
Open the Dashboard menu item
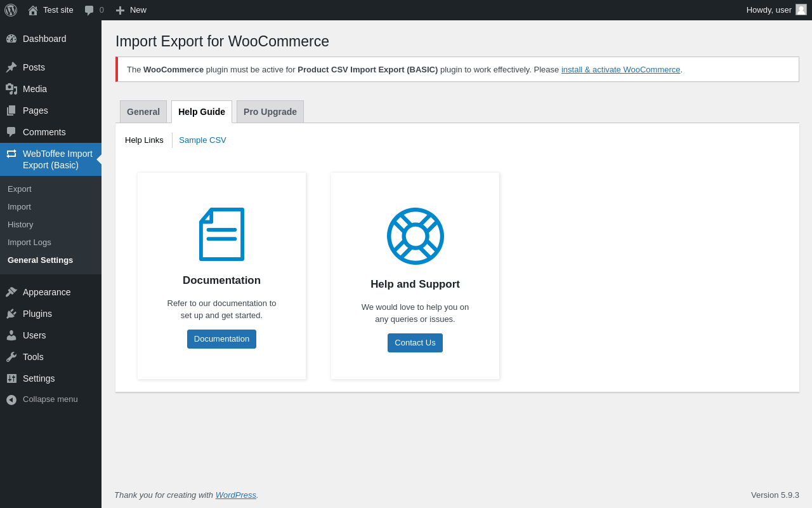point(51,39)
